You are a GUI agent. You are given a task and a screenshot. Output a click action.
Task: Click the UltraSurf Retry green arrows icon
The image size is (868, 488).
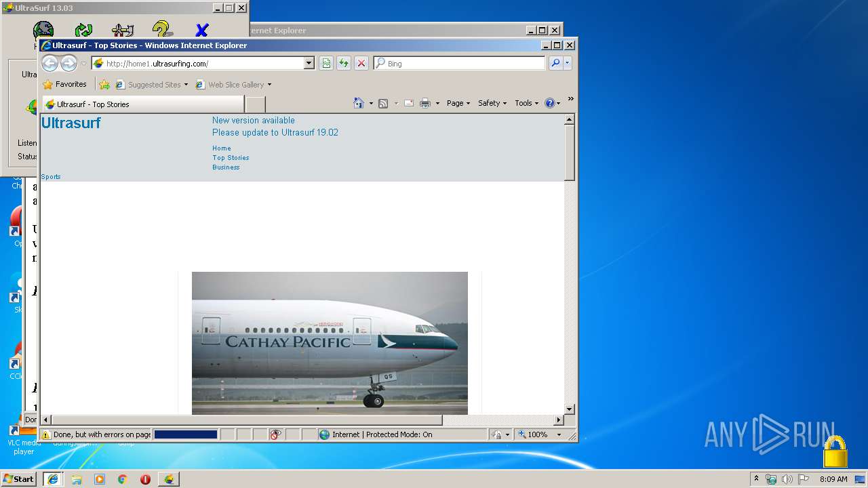tap(83, 29)
